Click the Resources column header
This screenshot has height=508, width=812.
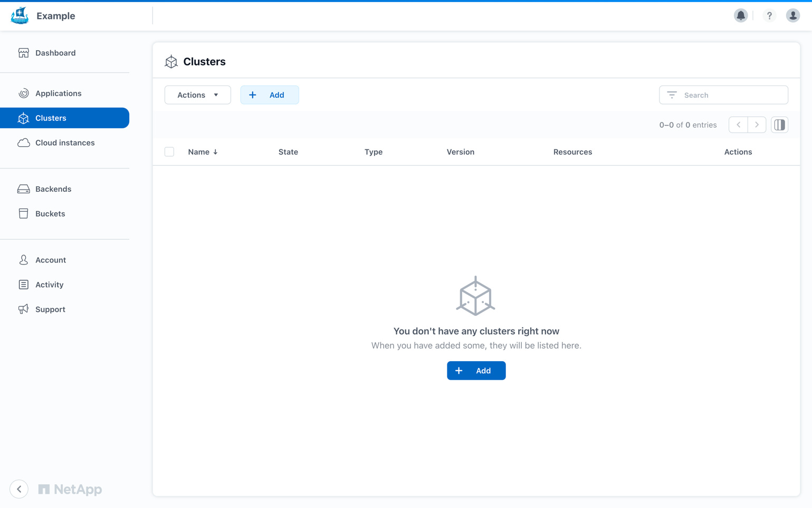coord(572,152)
